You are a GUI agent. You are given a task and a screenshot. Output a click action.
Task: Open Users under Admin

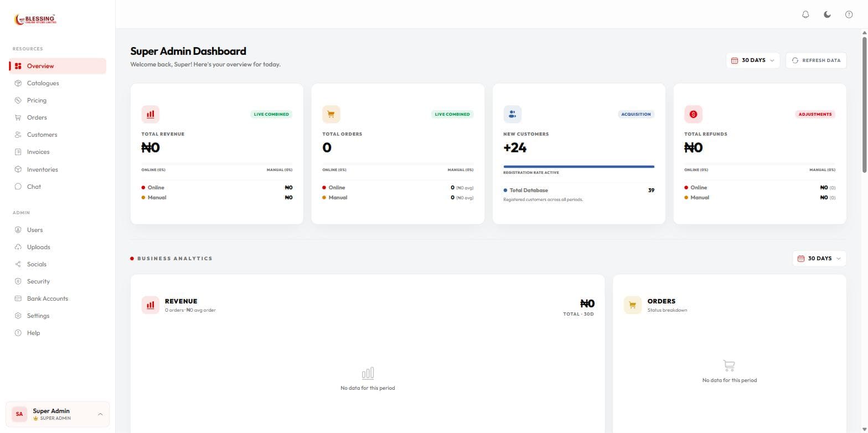click(x=58, y=230)
